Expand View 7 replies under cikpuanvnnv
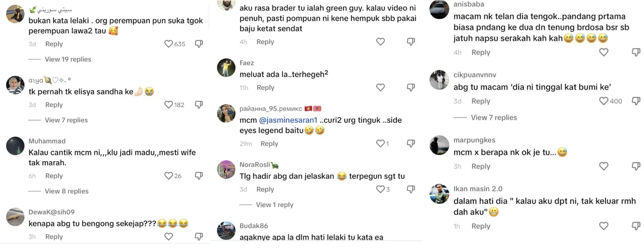 click(494, 118)
